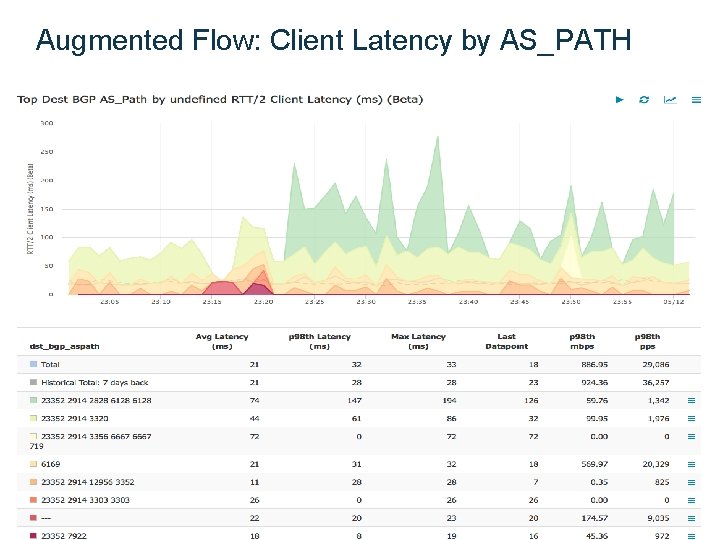Image resolution: width=720 pixels, height=540 pixels.
Task: Open row menu for 23352 2914 3356 6667
Action: [691, 436]
